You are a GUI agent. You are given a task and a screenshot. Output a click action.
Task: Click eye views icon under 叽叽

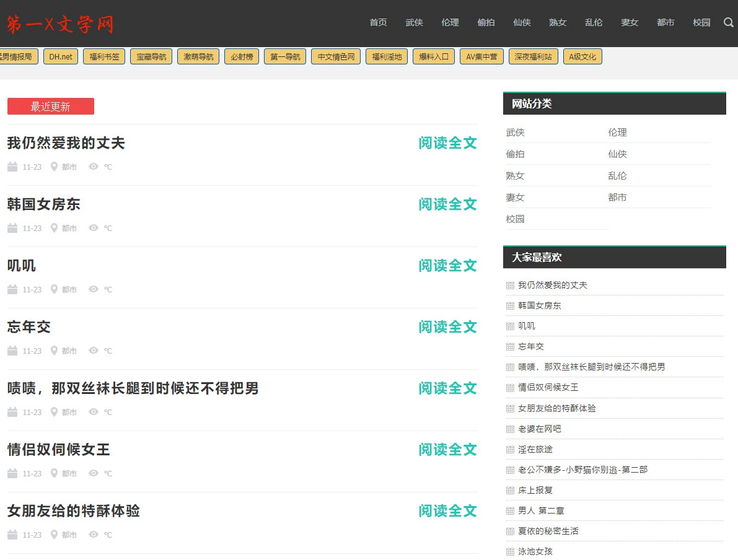tap(94, 289)
